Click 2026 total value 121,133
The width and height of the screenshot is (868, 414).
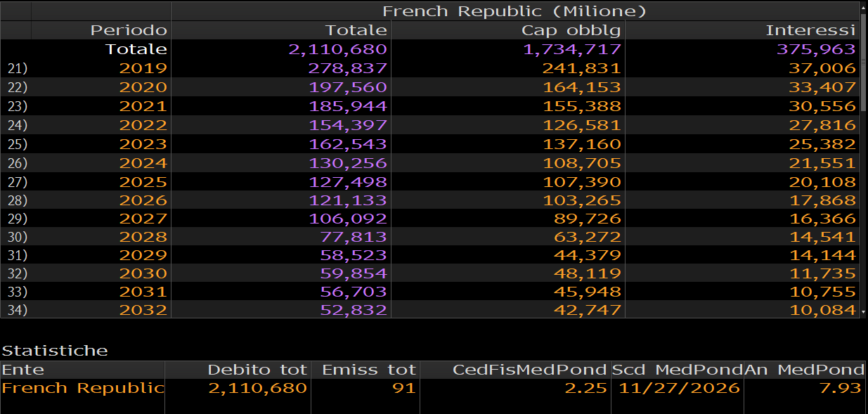click(x=348, y=200)
